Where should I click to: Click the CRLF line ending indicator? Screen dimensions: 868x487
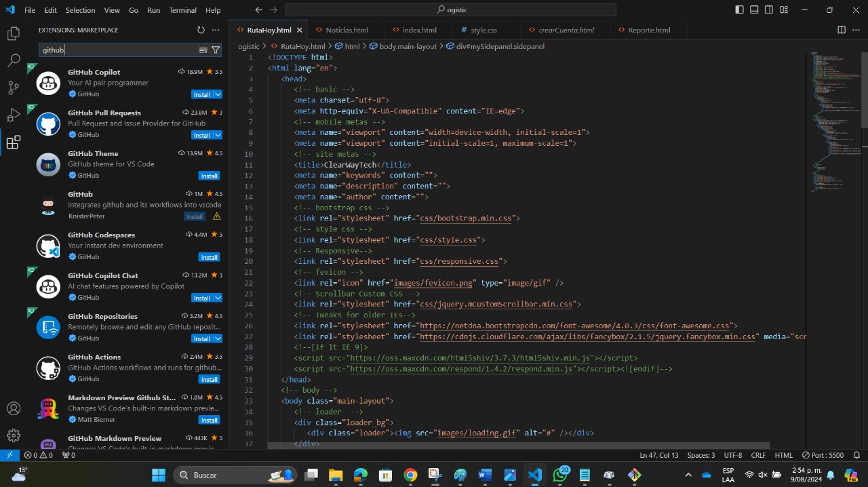758,455
